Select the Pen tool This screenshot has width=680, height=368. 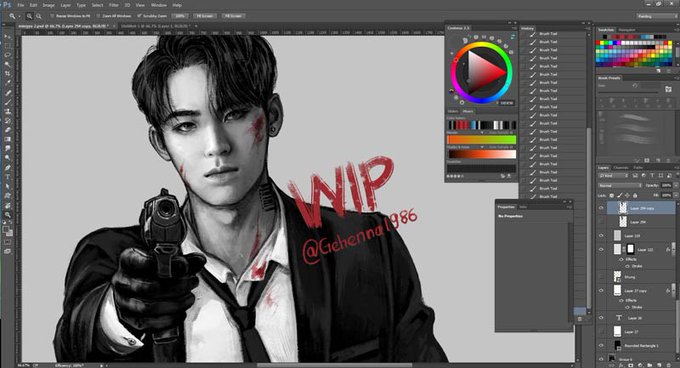coord(7,167)
